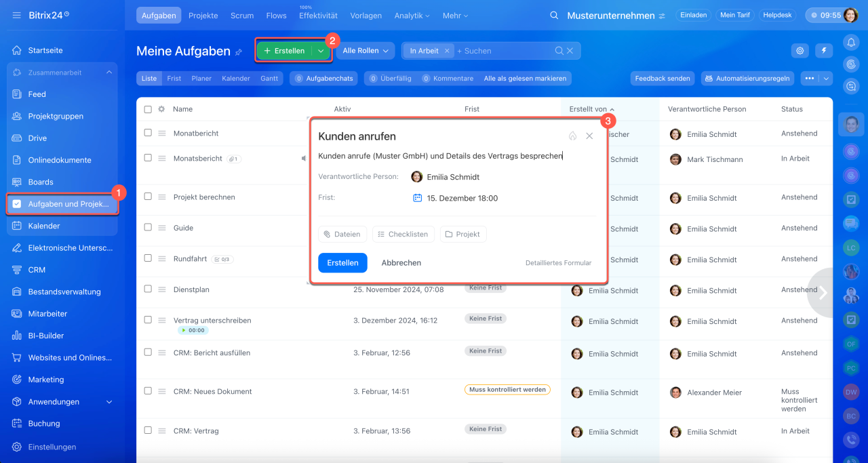868x463 pixels.
Task: Click the settings gear icon near filter
Action: pyautogui.click(x=801, y=51)
